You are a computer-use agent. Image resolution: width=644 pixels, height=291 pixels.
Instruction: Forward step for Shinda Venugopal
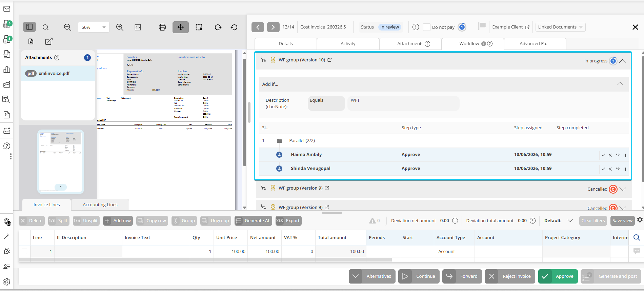click(618, 169)
